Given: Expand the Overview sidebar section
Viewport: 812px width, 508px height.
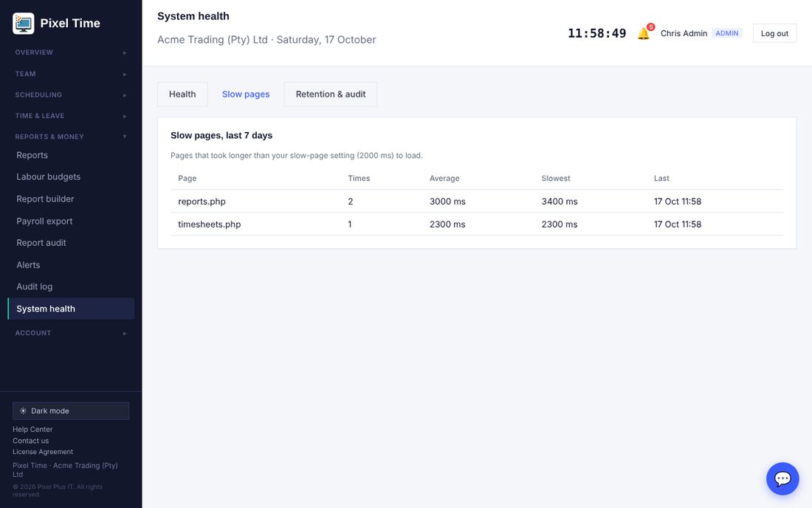Looking at the screenshot, I should pos(71,52).
